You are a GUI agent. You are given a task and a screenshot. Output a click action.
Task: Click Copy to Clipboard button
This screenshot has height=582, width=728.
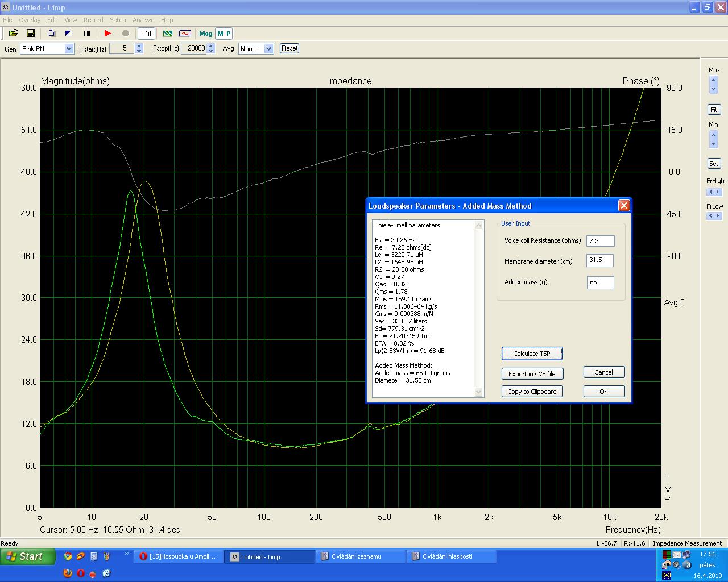532,392
